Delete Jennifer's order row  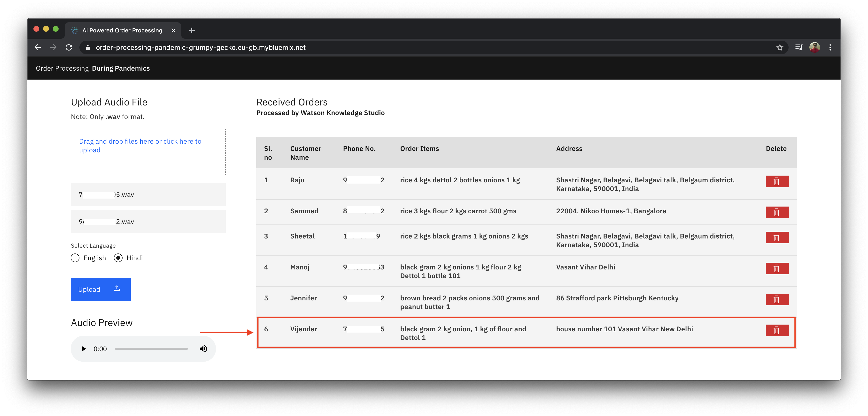point(777,300)
